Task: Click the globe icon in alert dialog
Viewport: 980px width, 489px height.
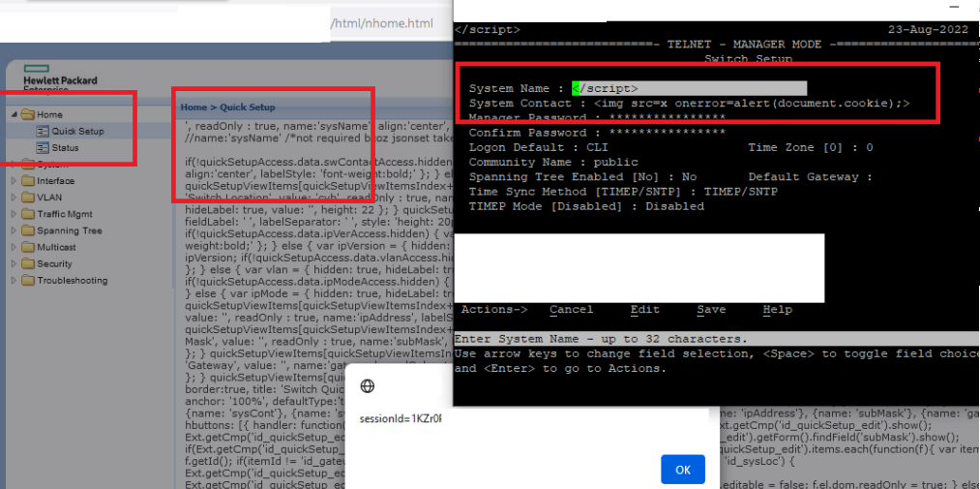Action: (369, 386)
